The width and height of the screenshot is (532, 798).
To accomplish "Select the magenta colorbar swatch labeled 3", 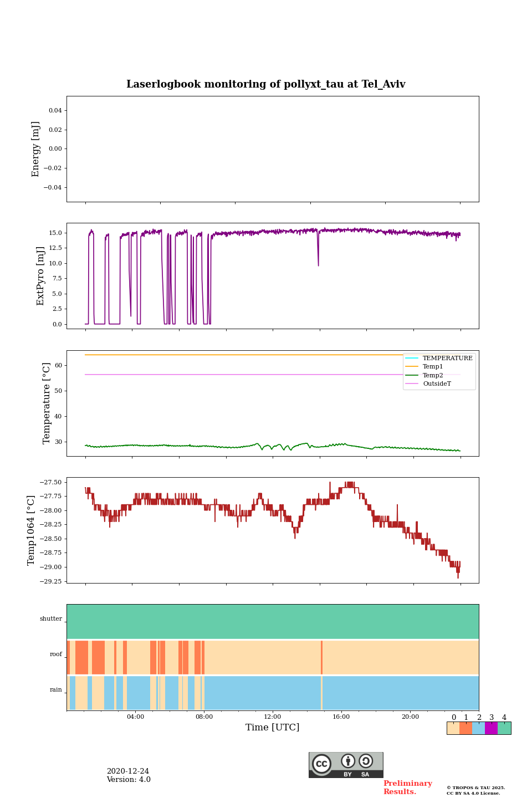I will coord(491,728).
